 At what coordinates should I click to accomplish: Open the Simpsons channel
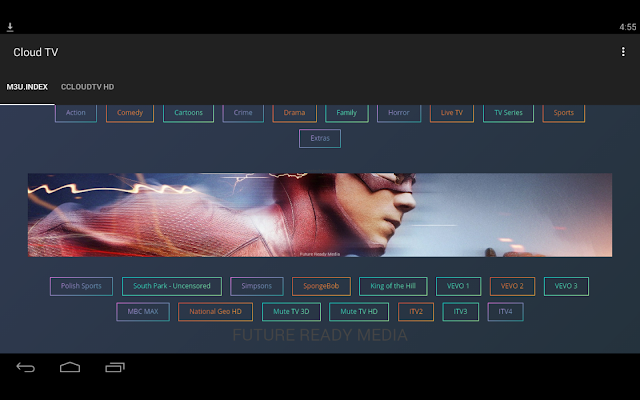[257, 286]
